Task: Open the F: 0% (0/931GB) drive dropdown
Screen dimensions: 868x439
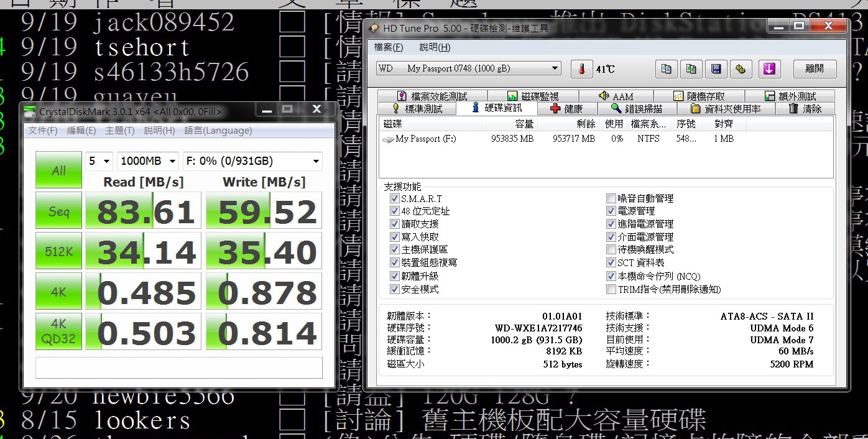Action: click(x=252, y=161)
